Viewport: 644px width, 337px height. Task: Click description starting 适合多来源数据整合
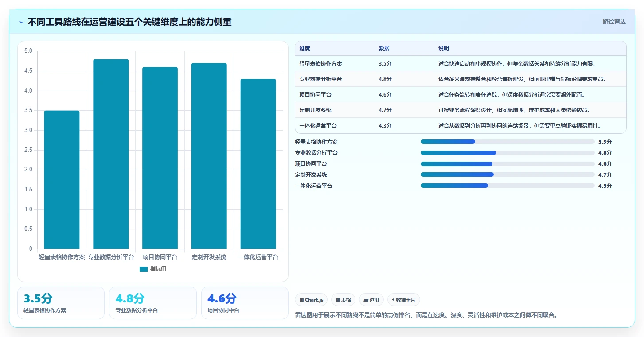tap(522, 79)
